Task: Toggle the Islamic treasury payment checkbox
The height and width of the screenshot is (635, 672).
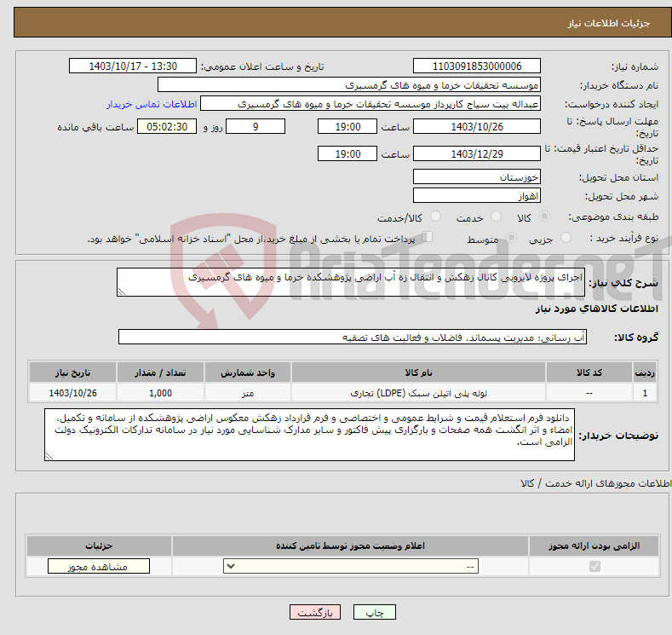Action: point(427,237)
